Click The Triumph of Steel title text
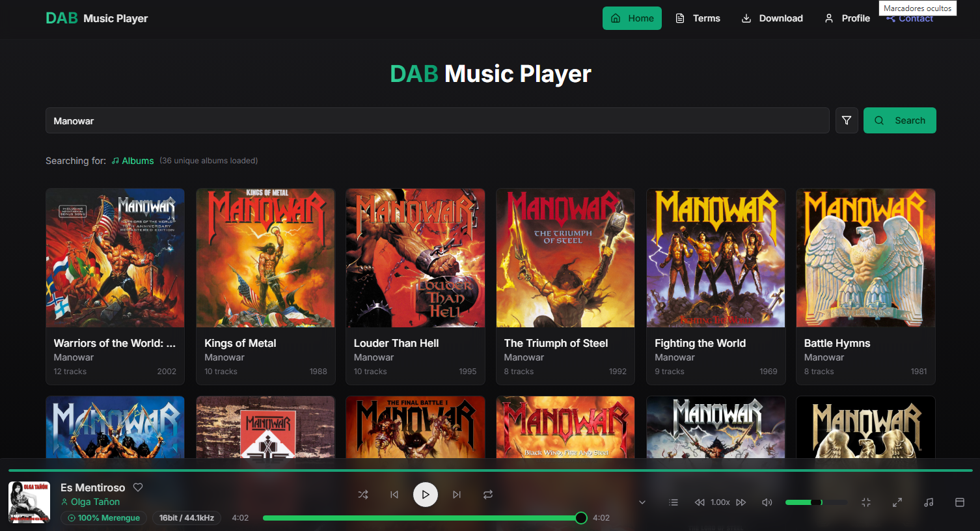 [x=556, y=343]
